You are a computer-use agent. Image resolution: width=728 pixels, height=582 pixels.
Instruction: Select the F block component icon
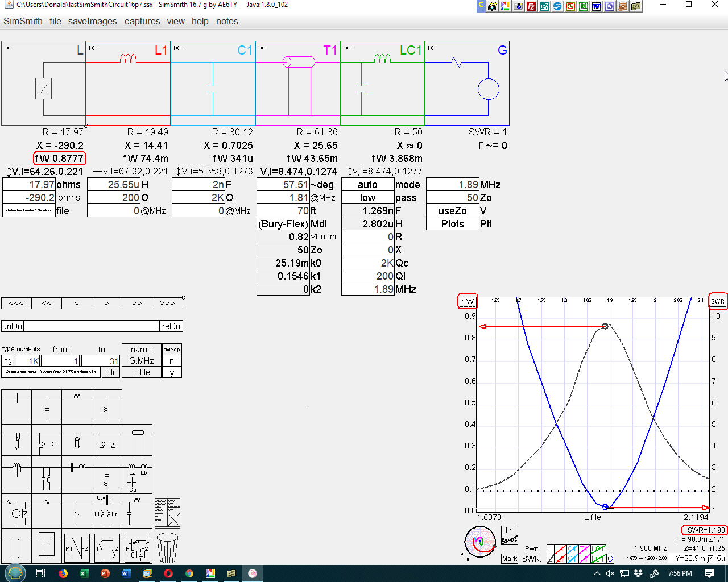[x=47, y=546]
